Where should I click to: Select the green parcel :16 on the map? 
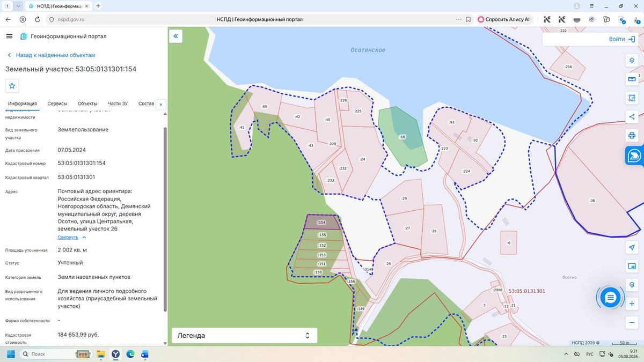402,137
